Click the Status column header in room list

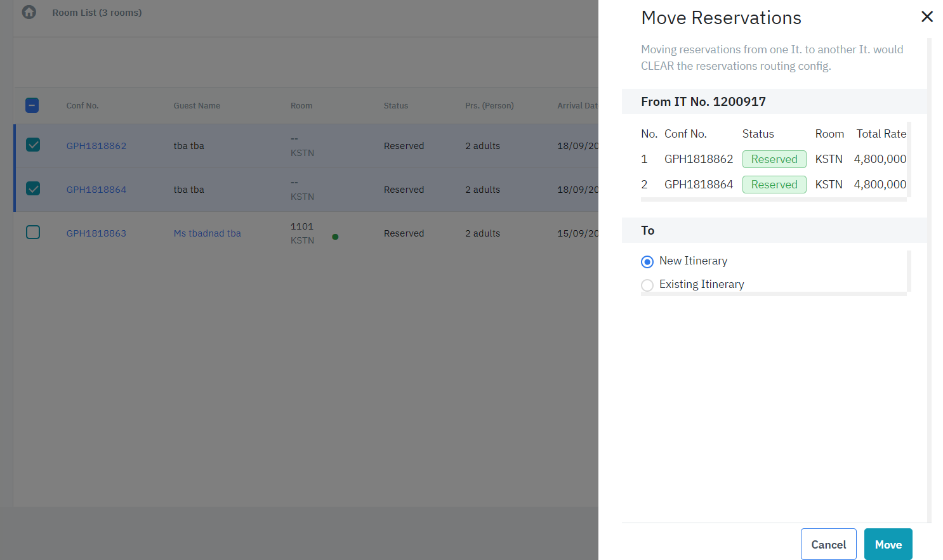[395, 106]
